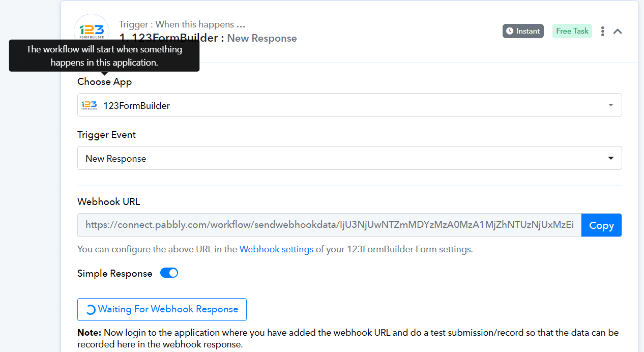Click the Free Task badge

click(572, 31)
